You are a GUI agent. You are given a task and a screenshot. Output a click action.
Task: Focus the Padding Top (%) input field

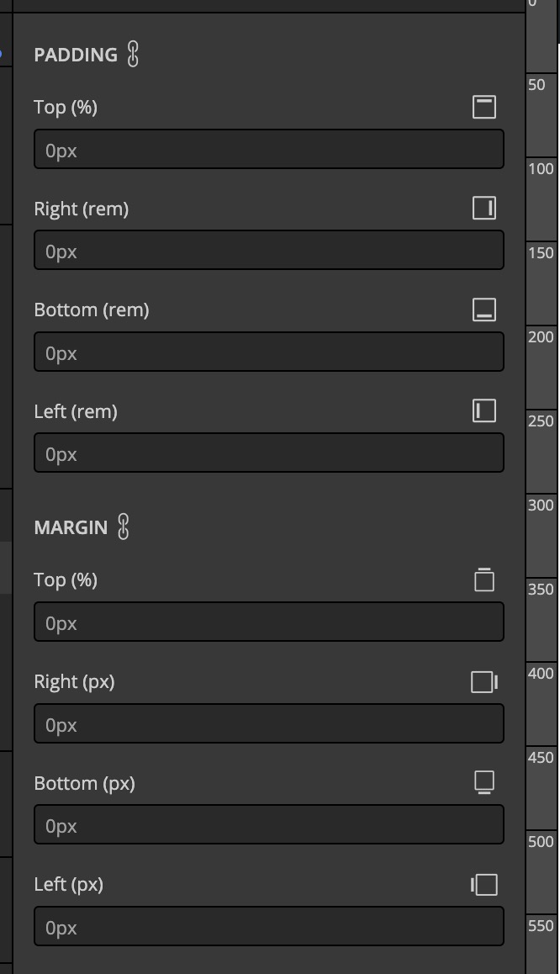coord(269,149)
